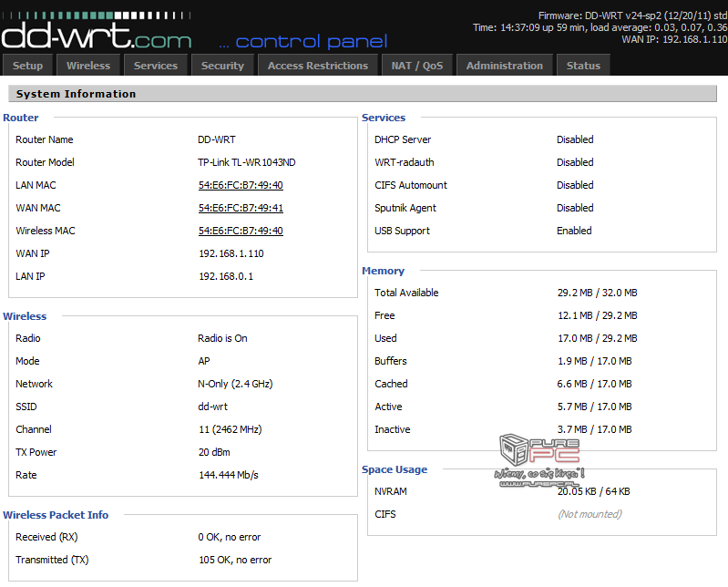Click the Sputnik Agent Disabled status

[x=575, y=208]
